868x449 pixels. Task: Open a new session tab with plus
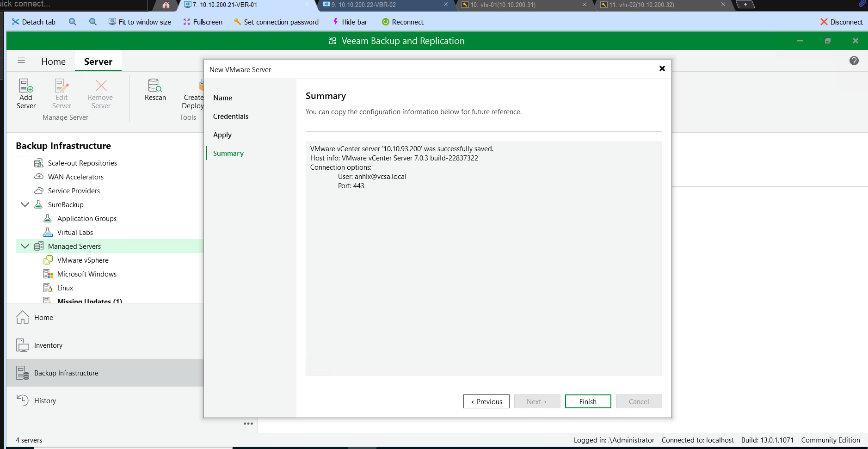pyautogui.click(x=745, y=5)
